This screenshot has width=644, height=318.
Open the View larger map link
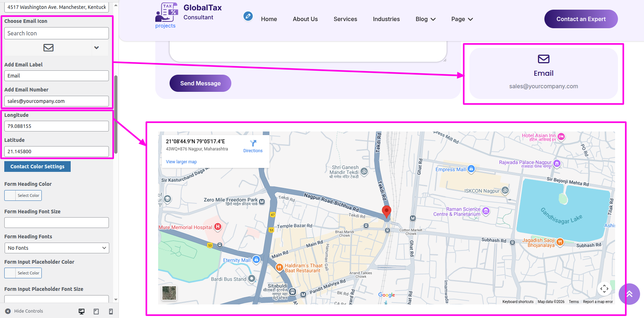click(181, 162)
